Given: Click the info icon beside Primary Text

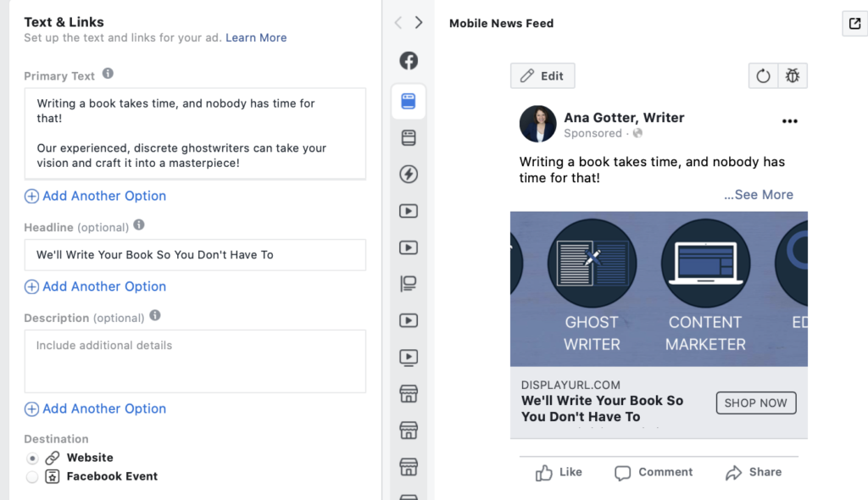Looking at the screenshot, I should (x=108, y=75).
